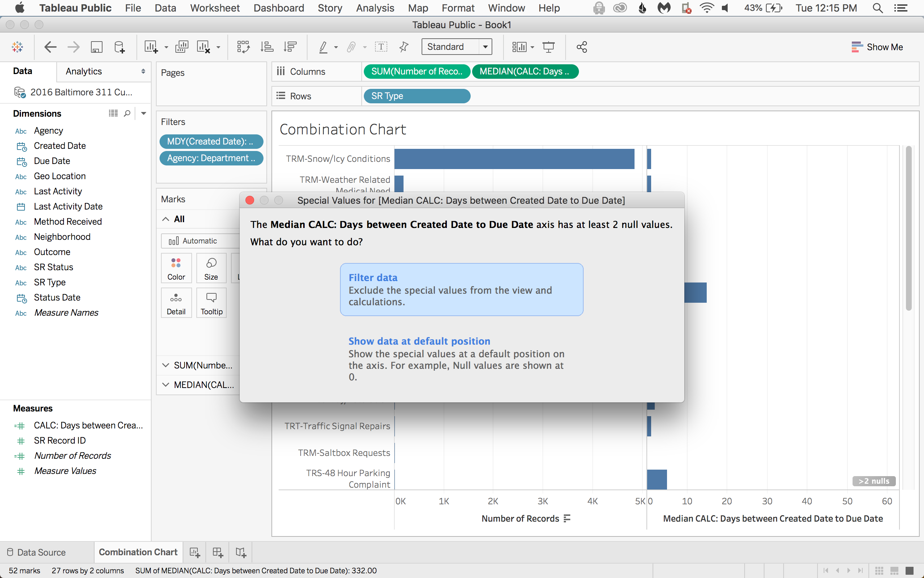The width and height of the screenshot is (924, 578).
Task: Click the SUM(Number of Reco.. pill
Action: (417, 72)
